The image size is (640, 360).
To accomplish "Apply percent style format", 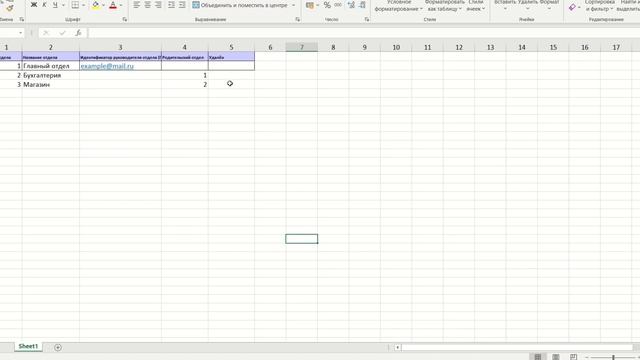I will point(327,5).
